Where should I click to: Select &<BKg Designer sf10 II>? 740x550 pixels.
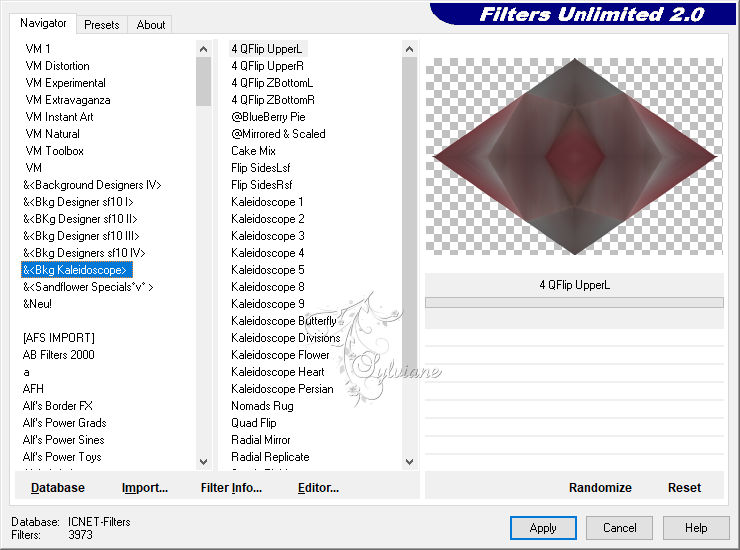pyautogui.click(x=80, y=219)
